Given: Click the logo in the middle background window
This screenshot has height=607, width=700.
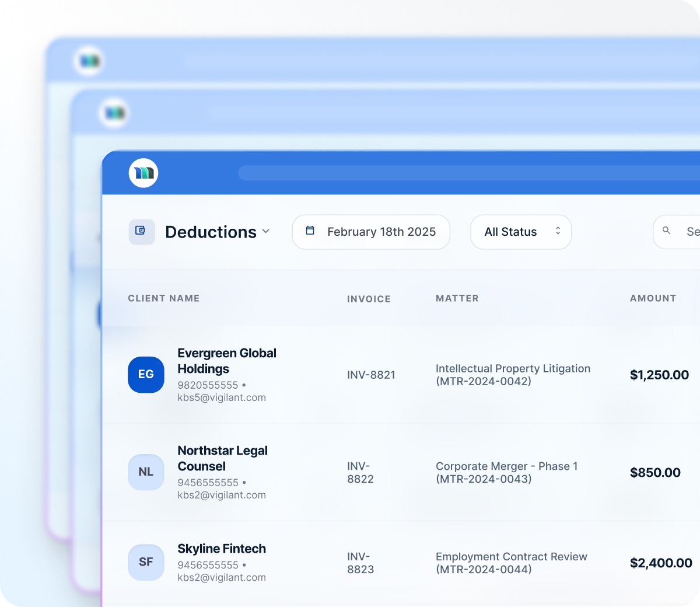Looking at the screenshot, I should 114,113.
